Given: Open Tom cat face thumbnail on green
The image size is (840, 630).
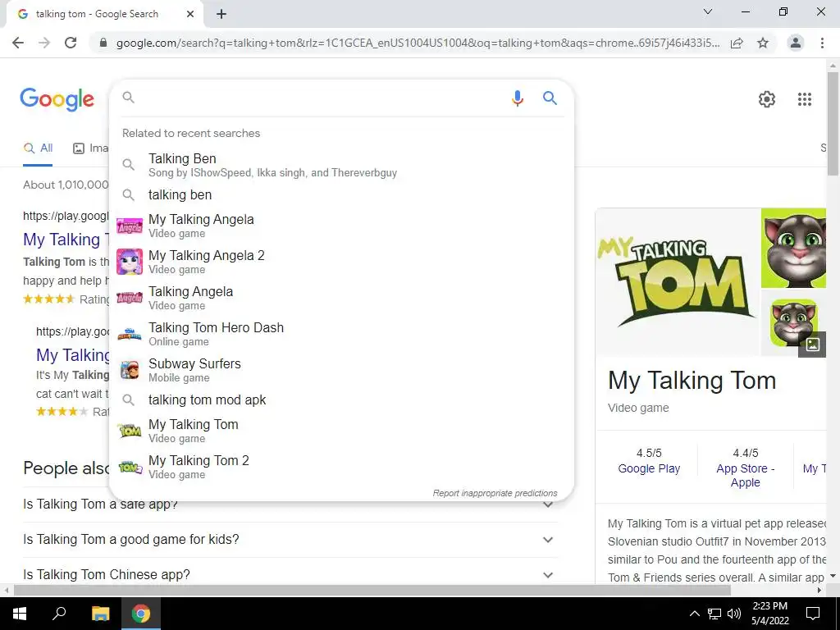Looking at the screenshot, I should coord(793,248).
